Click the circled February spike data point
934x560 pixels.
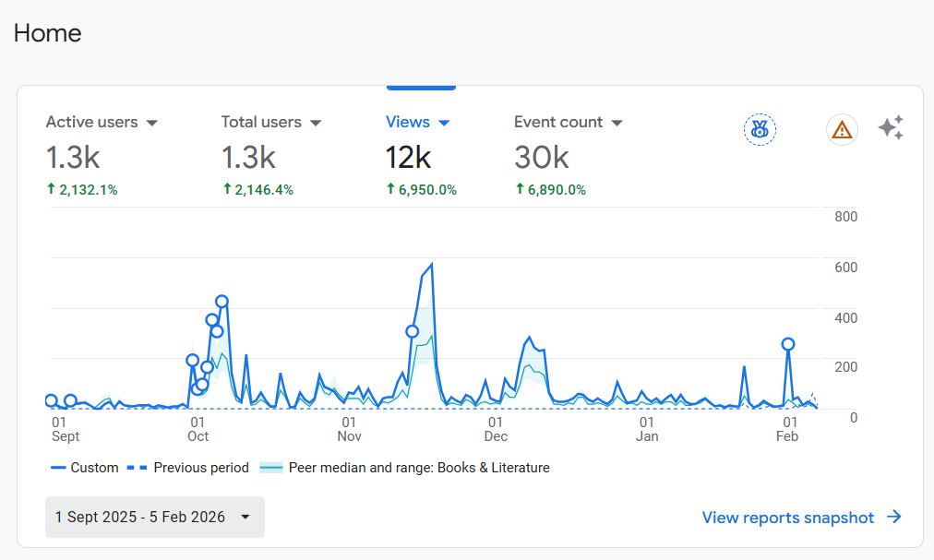point(788,343)
